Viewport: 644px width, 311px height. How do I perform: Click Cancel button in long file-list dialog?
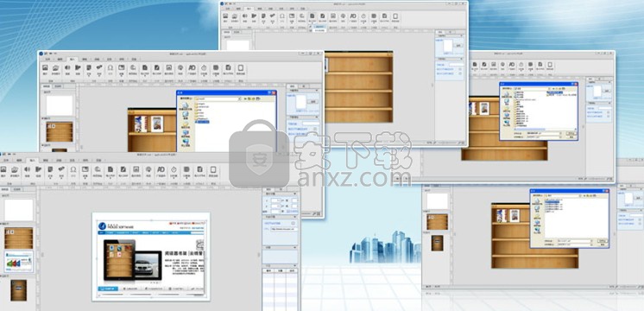571,136
